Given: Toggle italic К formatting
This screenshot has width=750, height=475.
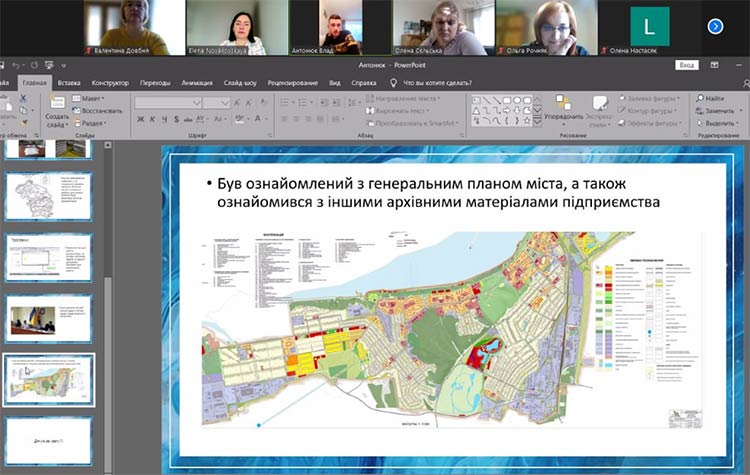Looking at the screenshot, I should [152, 119].
